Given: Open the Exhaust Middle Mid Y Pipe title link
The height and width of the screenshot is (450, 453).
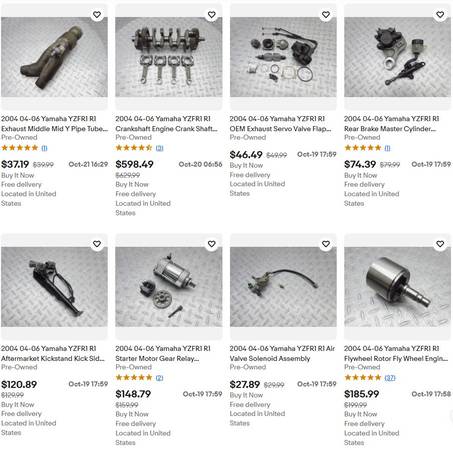Looking at the screenshot, I should point(54,124).
